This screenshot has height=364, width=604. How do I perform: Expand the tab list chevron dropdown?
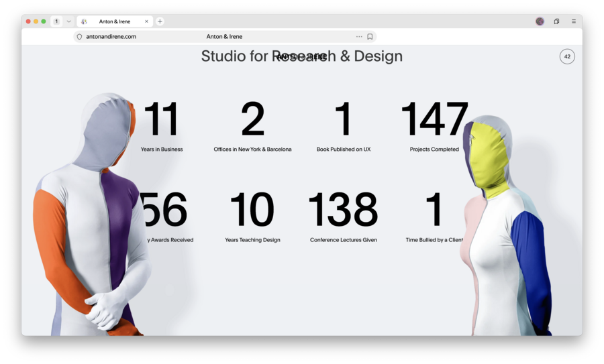click(x=69, y=21)
